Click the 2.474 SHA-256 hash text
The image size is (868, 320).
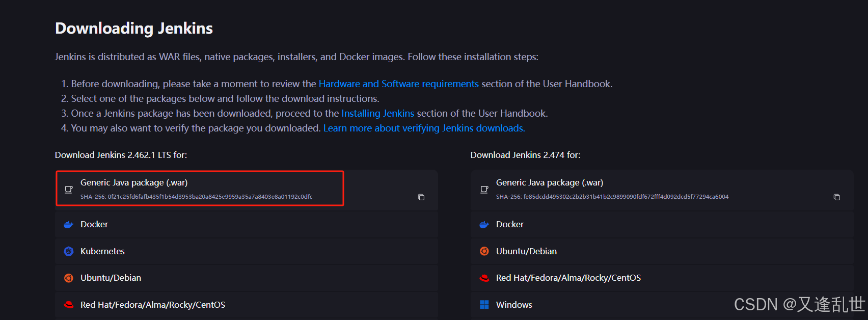612,197
